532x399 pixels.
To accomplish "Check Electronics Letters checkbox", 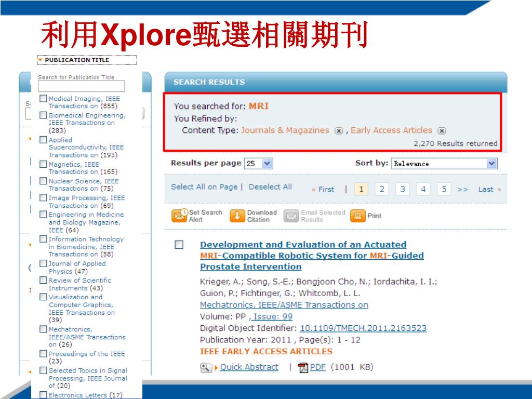I will coord(43,395).
